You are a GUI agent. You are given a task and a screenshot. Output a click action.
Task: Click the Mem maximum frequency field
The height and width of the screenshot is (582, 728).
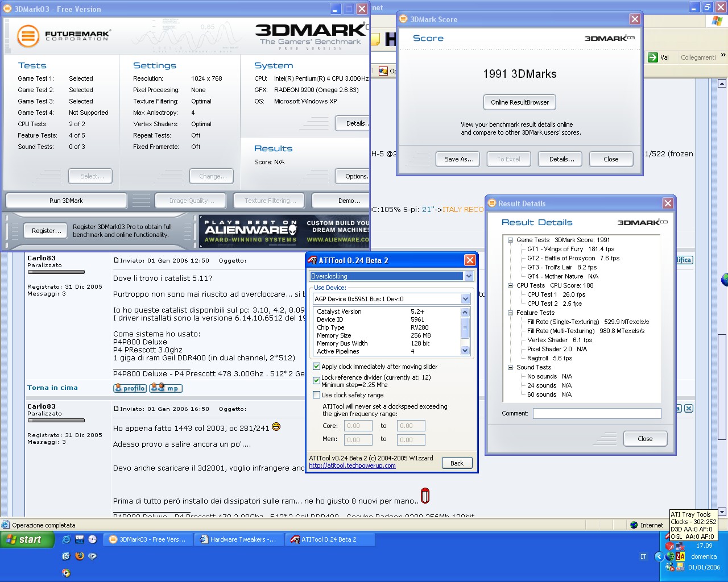tap(411, 439)
